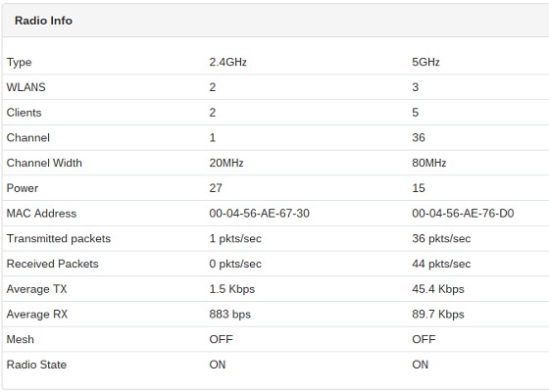Image resolution: width=549 pixels, height=392 pixels.
Task: Select the 20MHz channel width value
Action: pyautogui.click(x=226, y=163)
